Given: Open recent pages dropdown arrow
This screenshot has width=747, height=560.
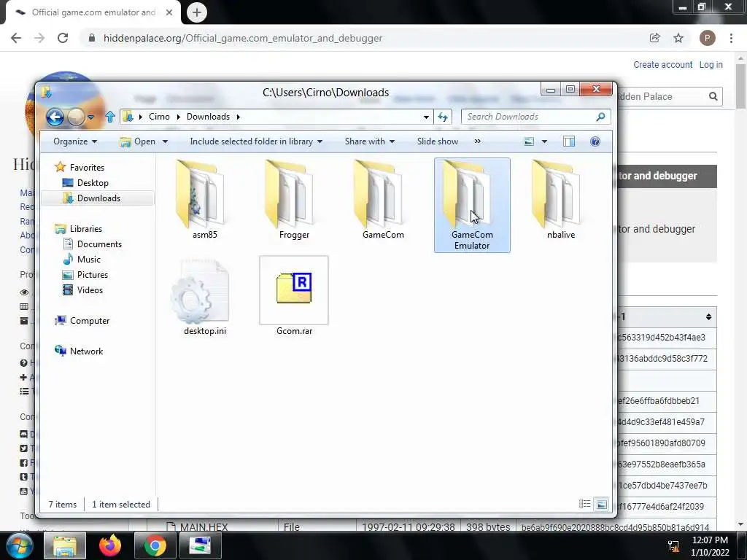Looking at the screenshot, I should [90, 117].
